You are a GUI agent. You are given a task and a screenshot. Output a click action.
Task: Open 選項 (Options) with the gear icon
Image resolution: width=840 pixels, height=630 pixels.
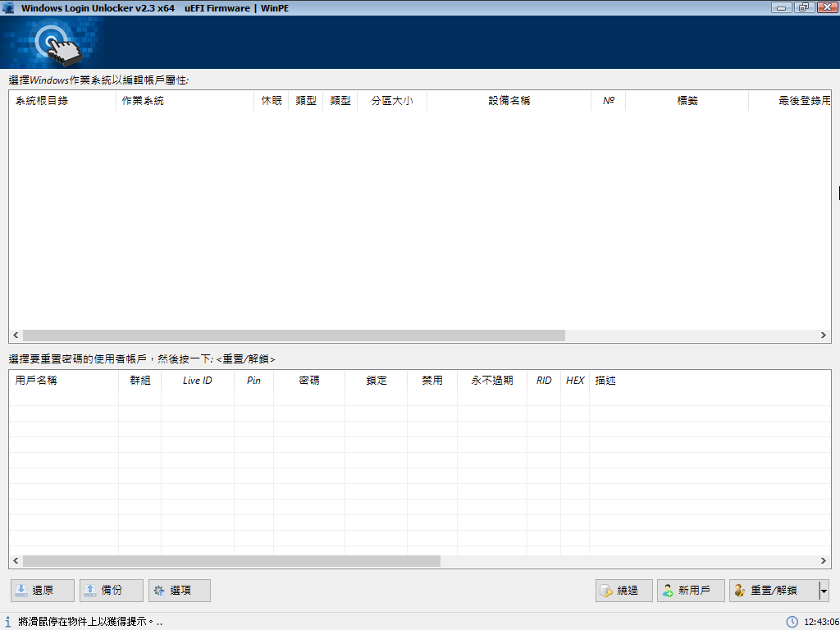pyautogui.click(x=180, y=591)
